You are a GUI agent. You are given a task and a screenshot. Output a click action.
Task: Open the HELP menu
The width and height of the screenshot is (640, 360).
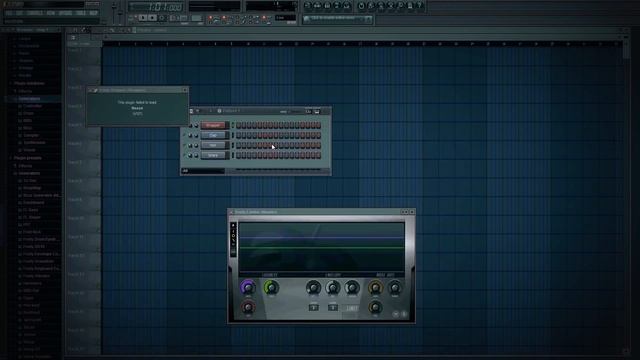[93, 13]
